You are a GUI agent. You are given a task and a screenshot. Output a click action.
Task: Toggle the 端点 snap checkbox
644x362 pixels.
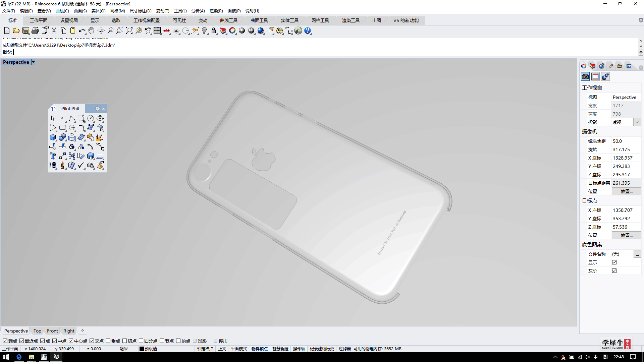click(5, 341)
